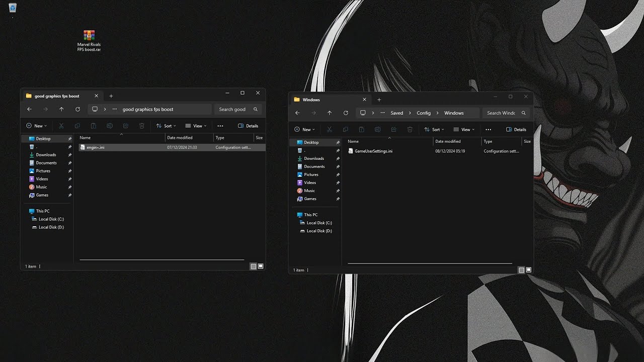Image resolution: width=644 pixels, height=362 pixels.
Task: Click Type column header in Windows window
Action: coord(501,141)
